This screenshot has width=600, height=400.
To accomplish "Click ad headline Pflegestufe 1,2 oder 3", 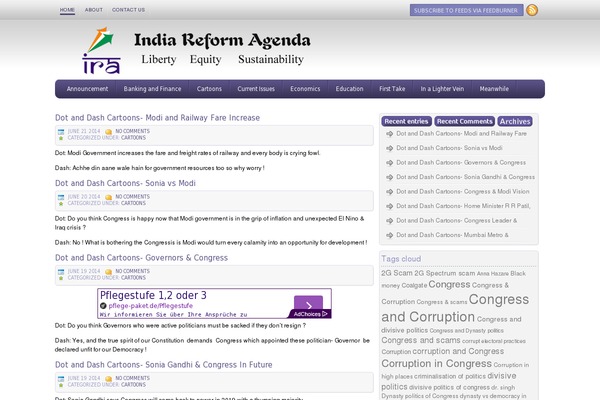I will (153, 295).
